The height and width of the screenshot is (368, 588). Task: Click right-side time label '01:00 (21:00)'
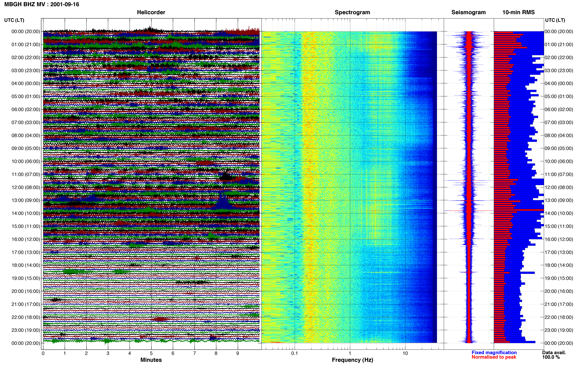pos(559,45)
